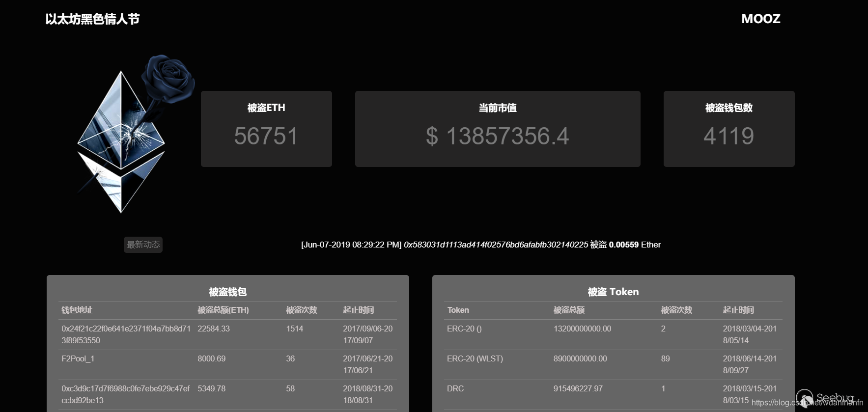Select the 被盗钱包数 4119 card
Image resolution: width=868 pixels, height=412 pixels.
coord(729,129)
